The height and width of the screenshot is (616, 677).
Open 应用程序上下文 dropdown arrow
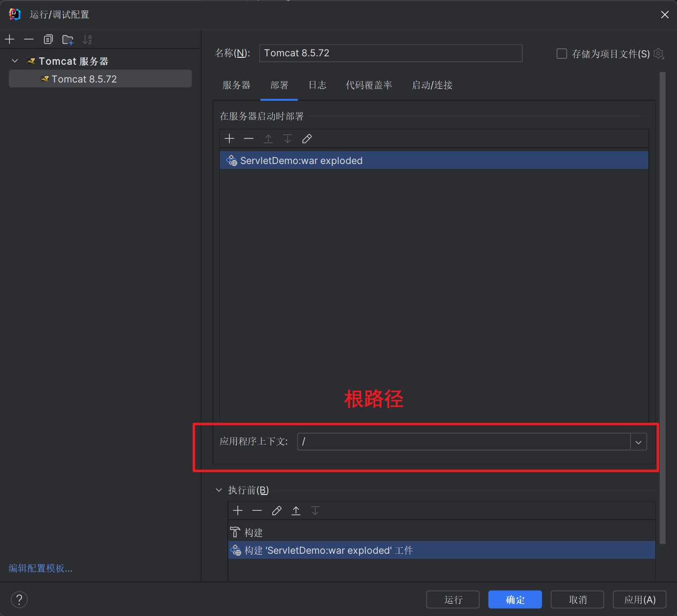click(638, 442)
